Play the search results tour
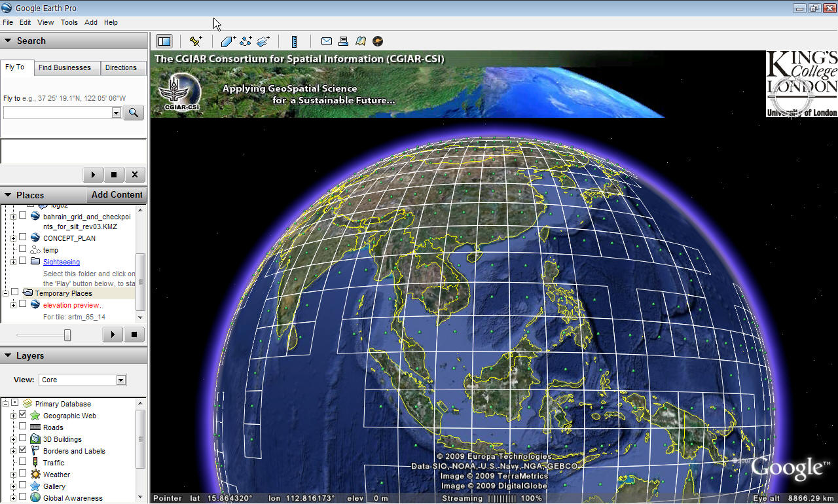838x504 pixels. (93, 175)
